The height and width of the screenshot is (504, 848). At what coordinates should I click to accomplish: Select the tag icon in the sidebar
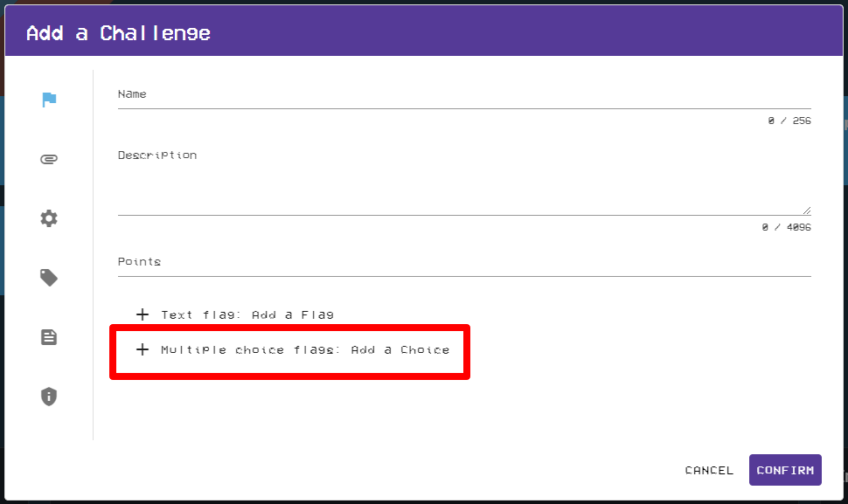point(49,277)
